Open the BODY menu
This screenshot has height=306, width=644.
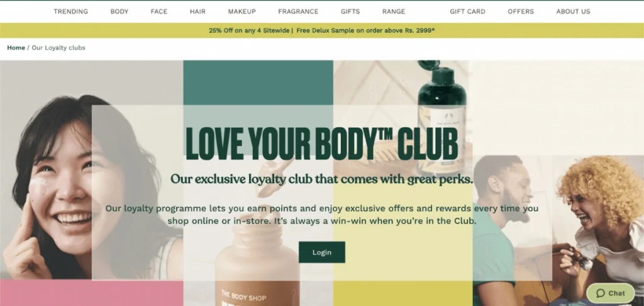pos(119,11)
